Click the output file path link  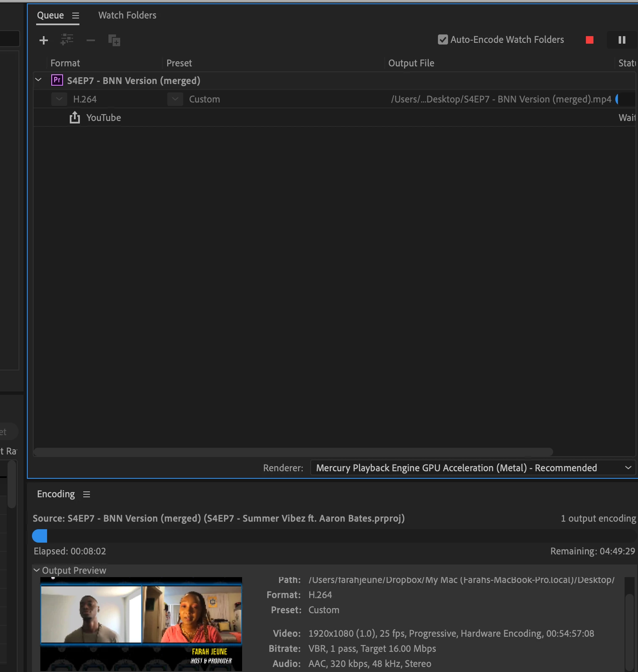click(501, 99)
